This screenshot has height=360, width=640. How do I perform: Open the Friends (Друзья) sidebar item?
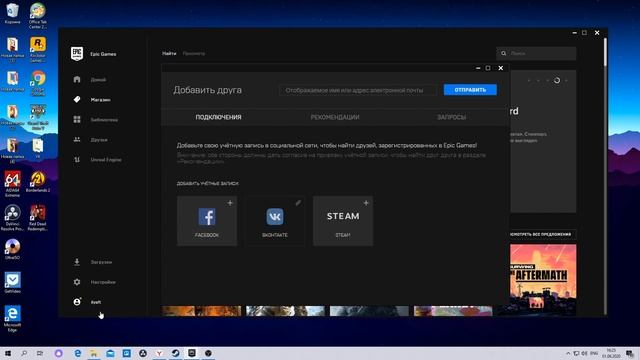[x=90, y=140]
